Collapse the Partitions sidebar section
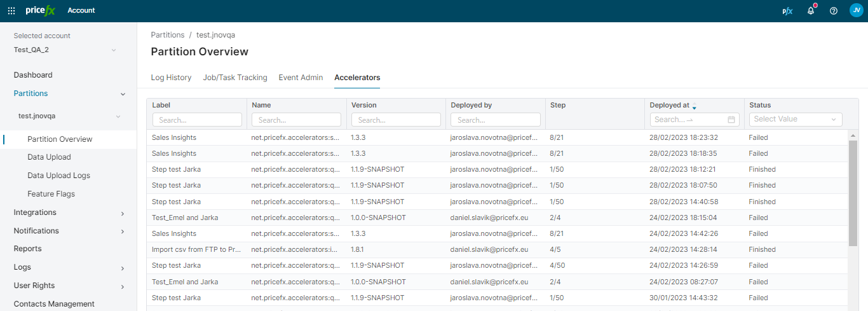 (123, 94)
